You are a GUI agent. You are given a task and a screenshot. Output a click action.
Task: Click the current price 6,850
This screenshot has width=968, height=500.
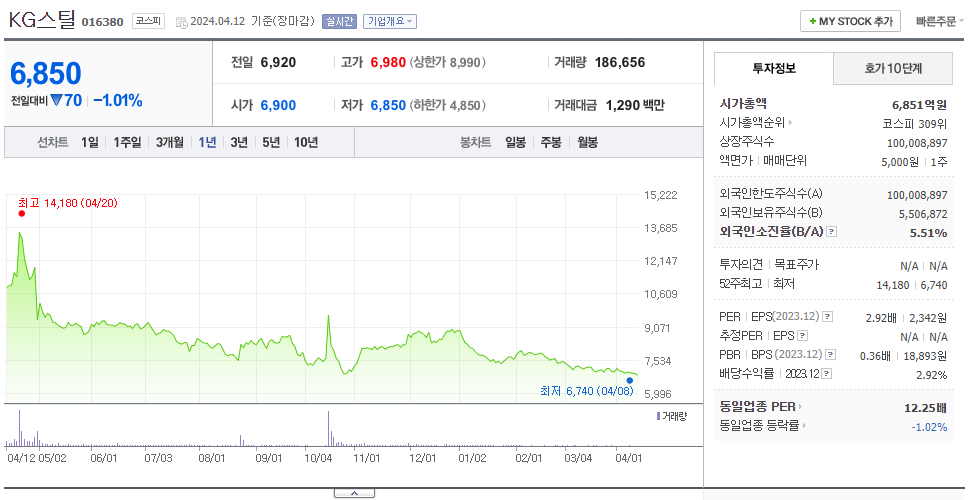[x=46, y=73]
